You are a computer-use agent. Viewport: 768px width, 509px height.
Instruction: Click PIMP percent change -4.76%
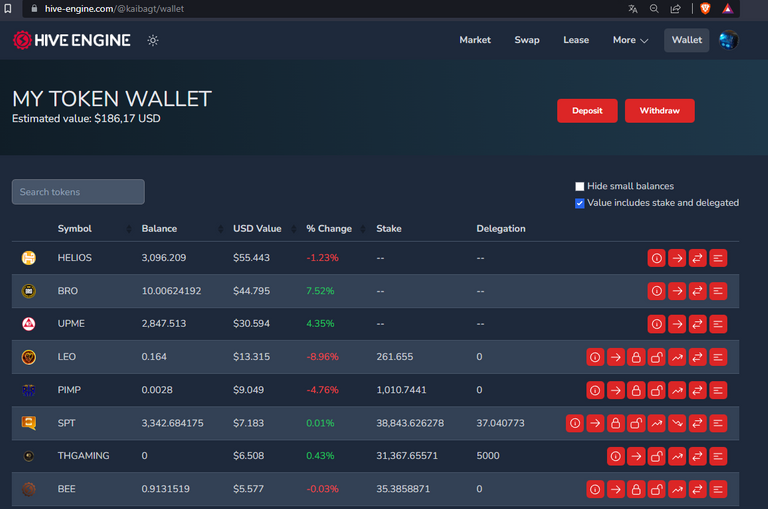(322, 390)
